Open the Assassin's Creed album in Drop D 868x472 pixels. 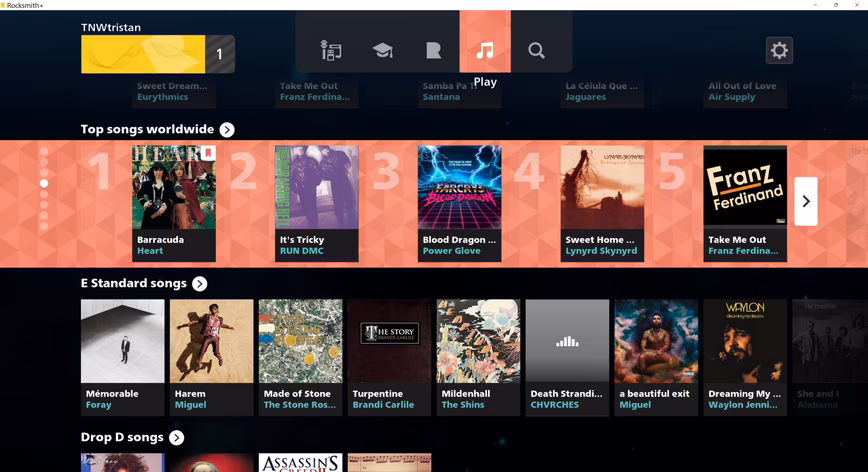[301, 463]
